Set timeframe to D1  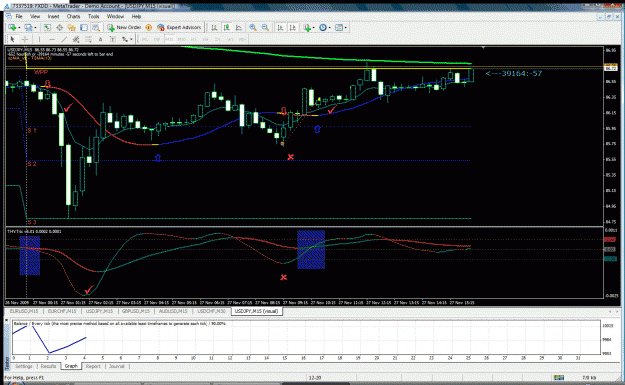pyautogui.click(x=218, y=39)
